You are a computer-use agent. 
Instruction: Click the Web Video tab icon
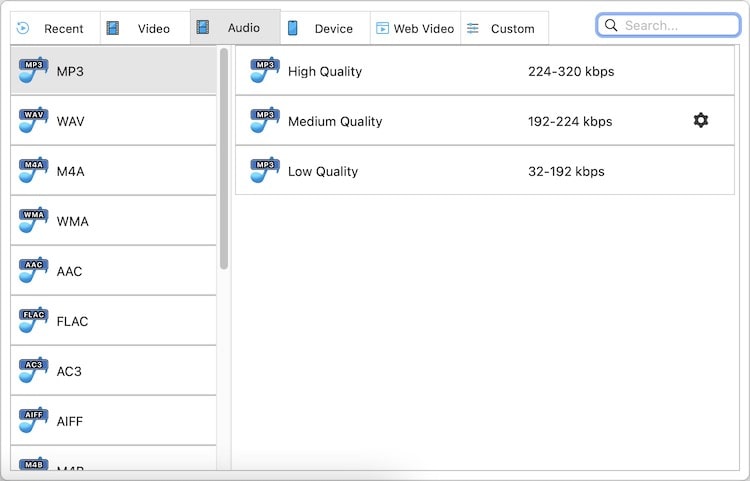pos(382,28)
